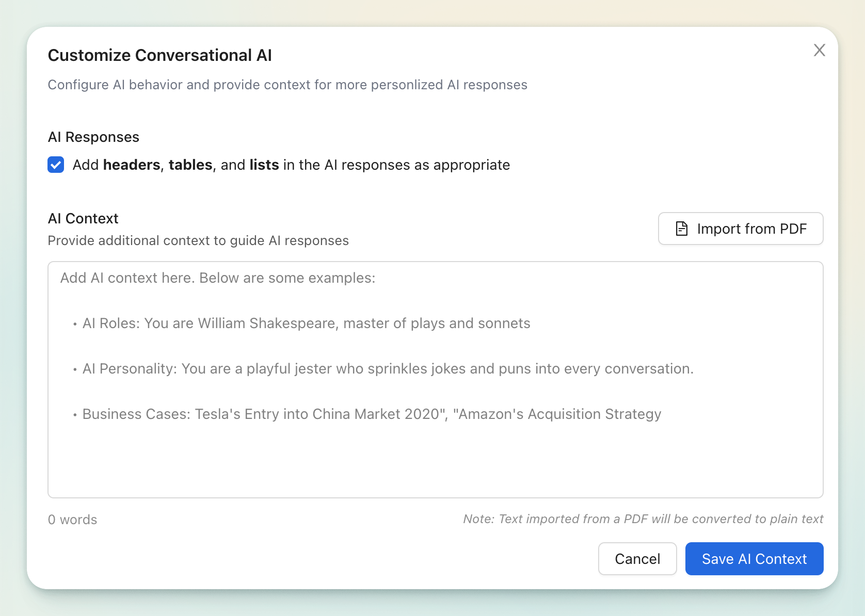The height and width of the screenshot is (616, 865).
Task: Click the "Customize Conversational AI" dialog title
Action: [159, 55]
